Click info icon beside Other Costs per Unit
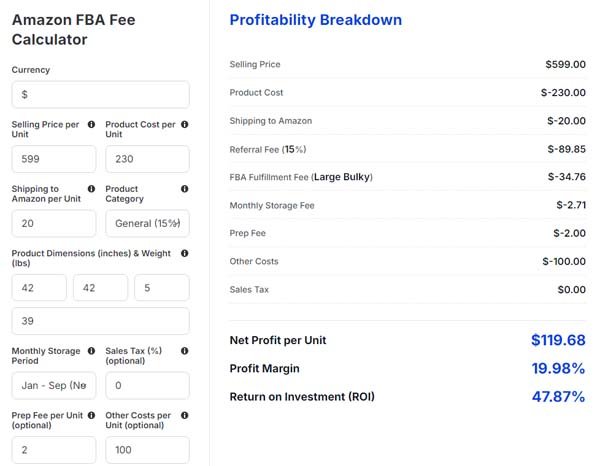This screenshot has height=466, width=600. (x=184, y=415)
